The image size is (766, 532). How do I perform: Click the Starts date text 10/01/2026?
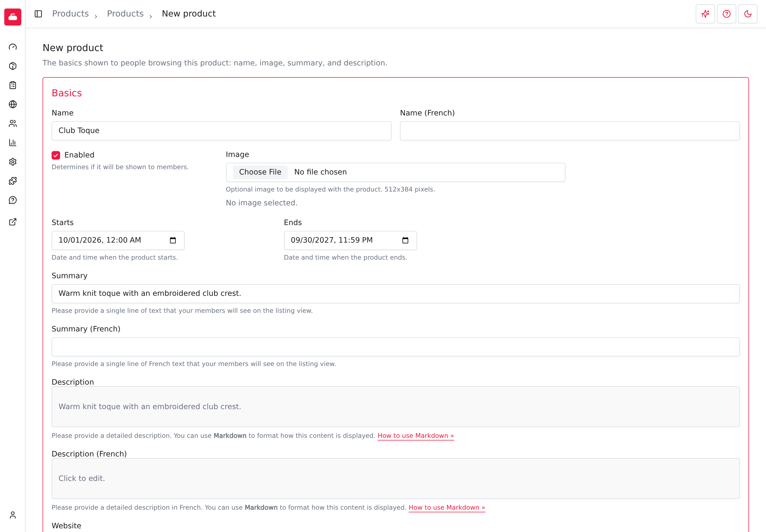tap(80, 240)
